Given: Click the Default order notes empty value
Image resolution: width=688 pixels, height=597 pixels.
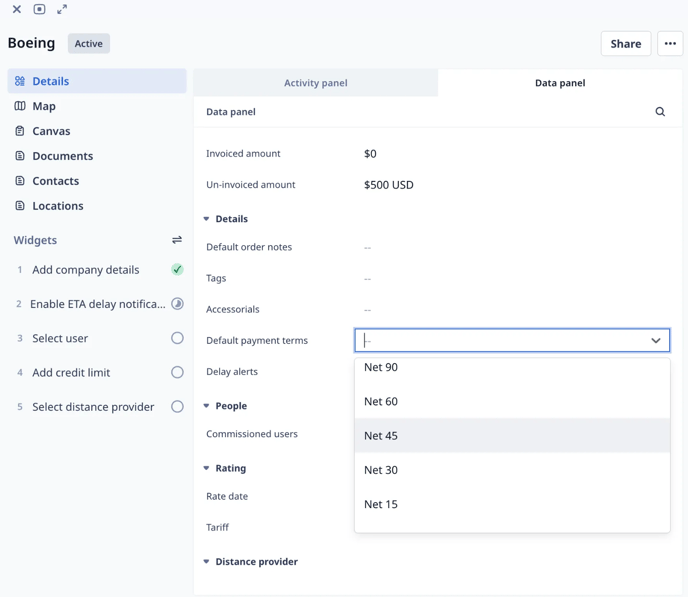Looking at the screenshot, I should 368,248.
